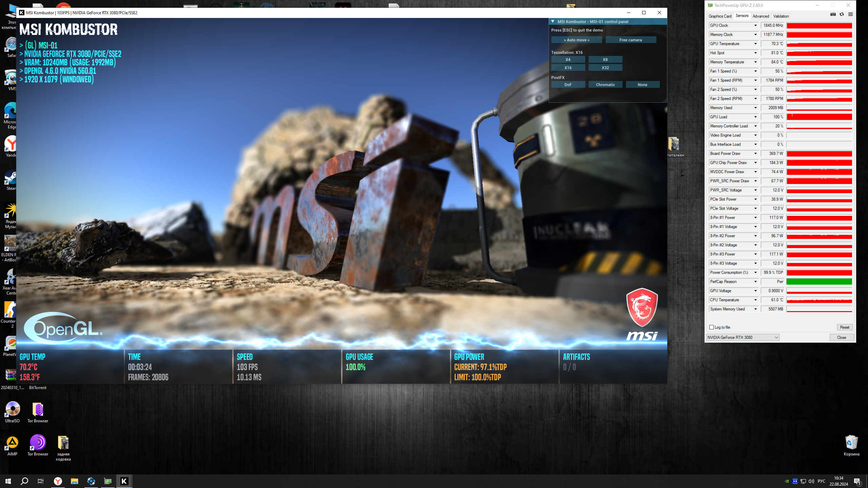Toggle the X32 tessellation option

[605, 68]
